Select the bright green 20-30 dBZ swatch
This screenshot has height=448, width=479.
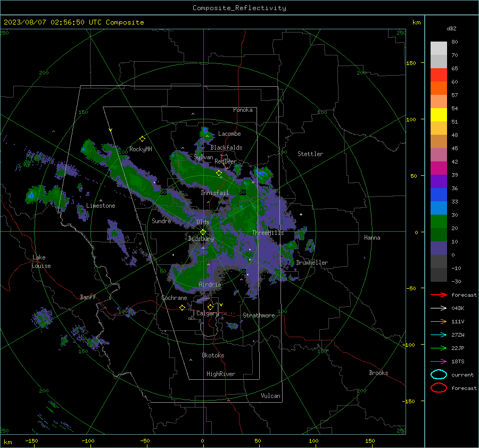pos(439,222)
